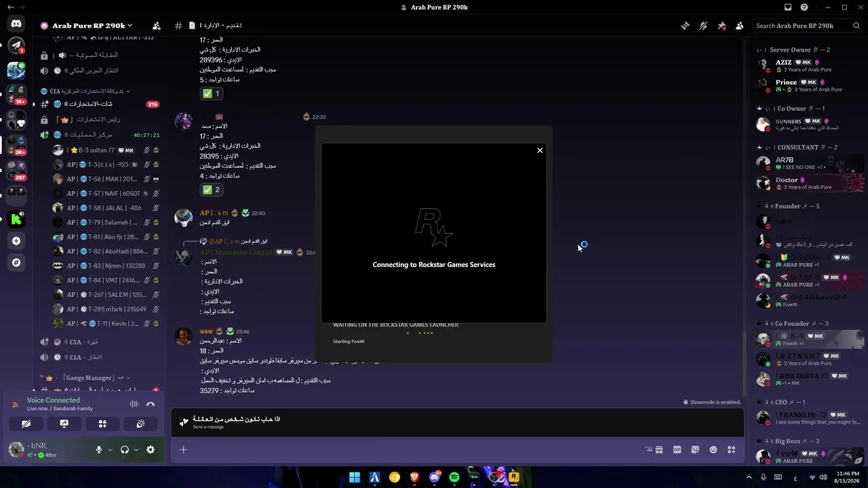Disconnect from the voice channel

point(151,404)
